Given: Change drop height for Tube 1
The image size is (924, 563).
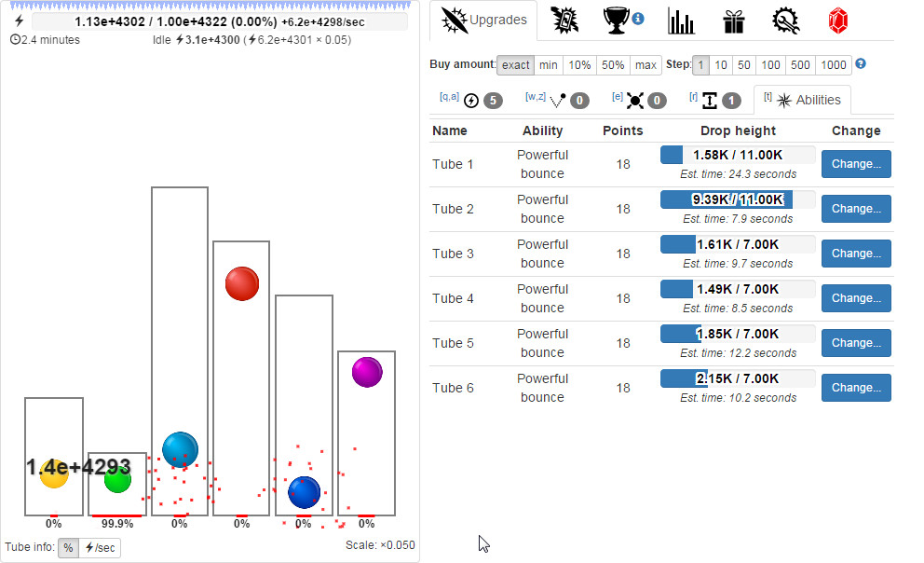Looking at the screenshot, I should click(855, 164).
